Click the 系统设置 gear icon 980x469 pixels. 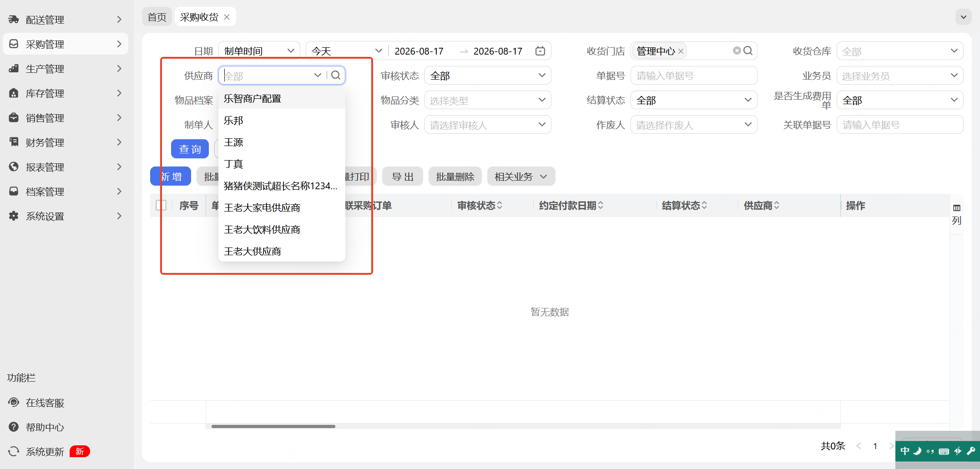14,216
